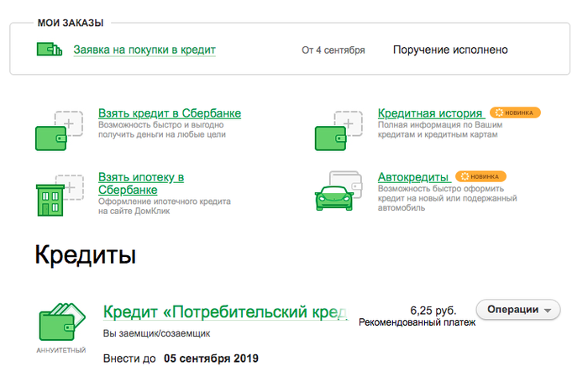Click description 'Возможность быстро оформить кредит на новый'
Screen dimensions: 588x387
pyautogui.click(x=448, y=198)
